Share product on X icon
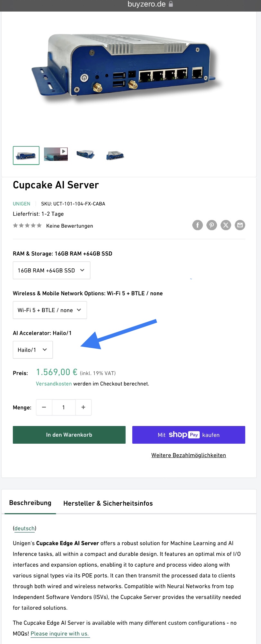This screenshot has width=261, height=644. pyautogui.click(x=226, y=225)
